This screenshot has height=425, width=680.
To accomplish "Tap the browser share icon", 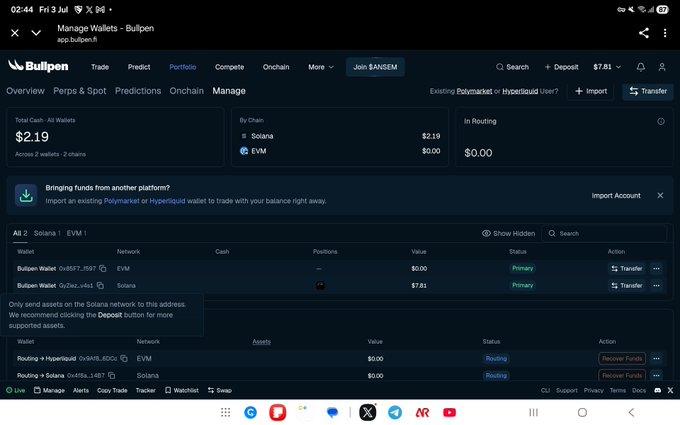I will (644, 33).
